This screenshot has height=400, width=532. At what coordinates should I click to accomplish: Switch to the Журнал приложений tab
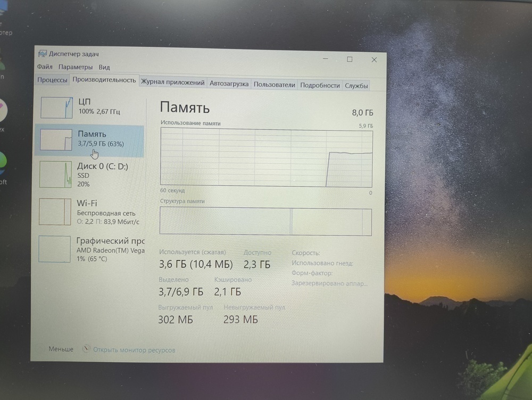172,83
